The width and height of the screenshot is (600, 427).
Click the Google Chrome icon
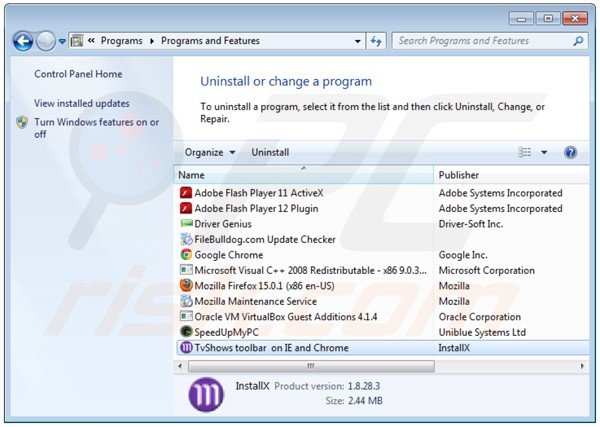point(186,255)
